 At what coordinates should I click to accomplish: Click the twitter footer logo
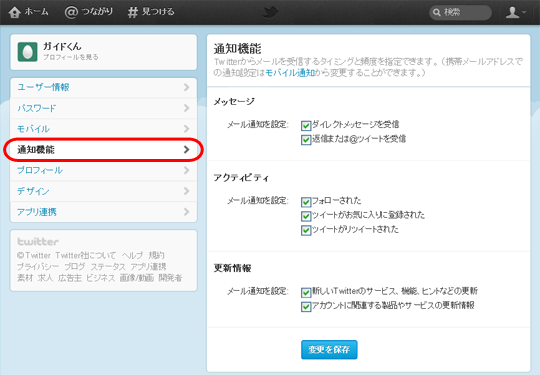(38, 241)
